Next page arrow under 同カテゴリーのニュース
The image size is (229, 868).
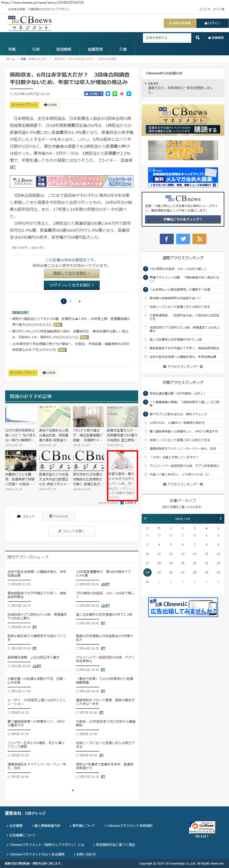(72, 790)
